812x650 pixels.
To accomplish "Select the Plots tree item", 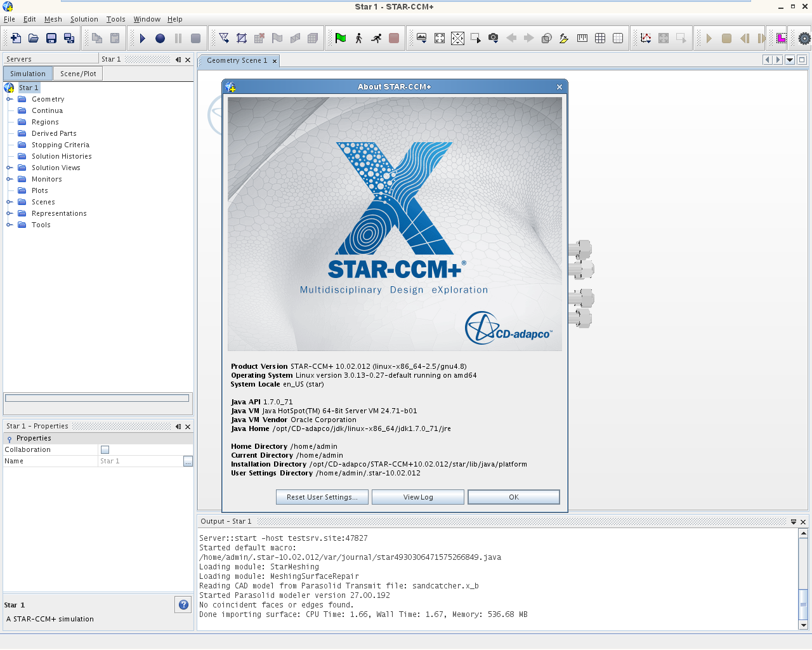I will coord(39,190).
